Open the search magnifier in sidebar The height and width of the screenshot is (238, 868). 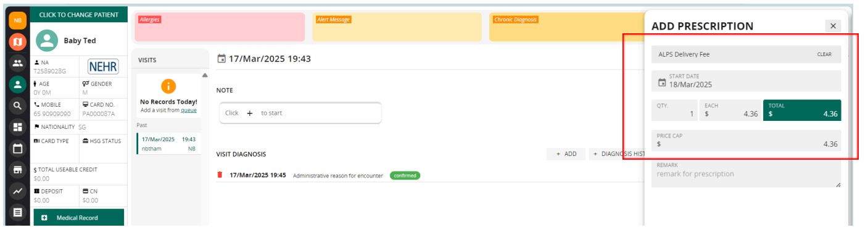[18, 106]
